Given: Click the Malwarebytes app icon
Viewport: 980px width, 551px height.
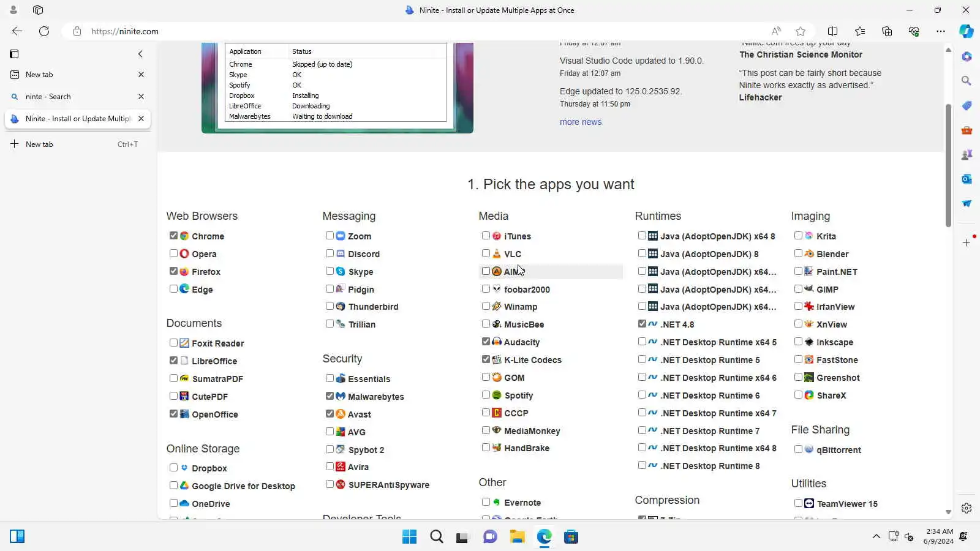Looking at the screenshot, I should [x=341, y=396].
